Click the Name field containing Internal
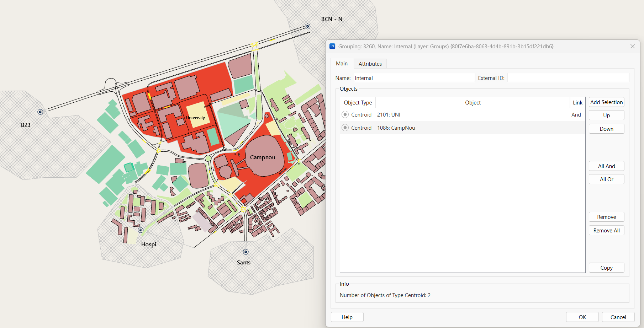The width and height of the screenshot is (644, 328). coord(414,78)
